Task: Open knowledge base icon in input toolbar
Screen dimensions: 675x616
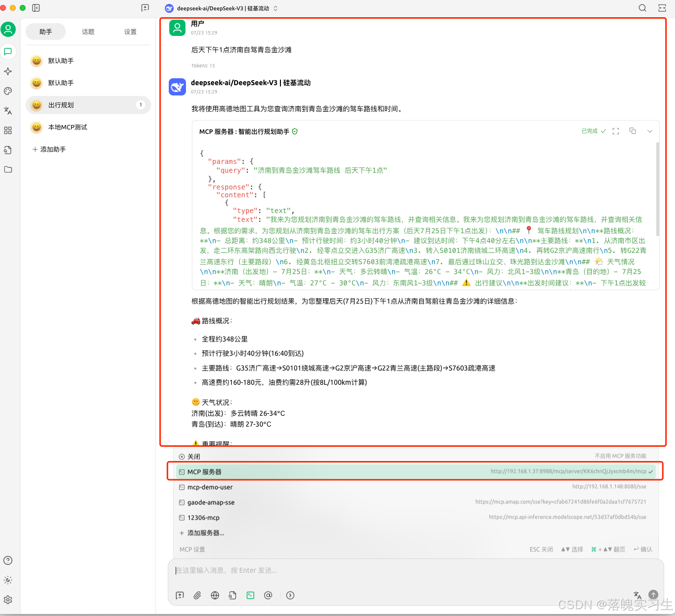Action: [x=233, y=595]
